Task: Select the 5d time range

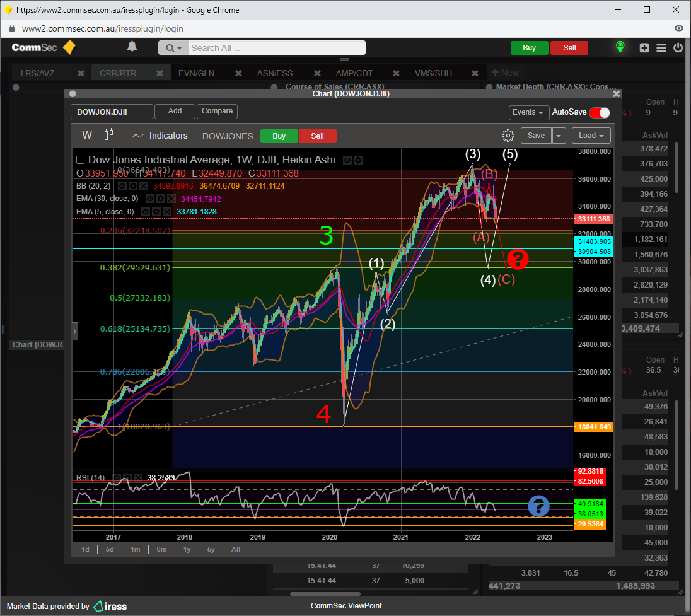Action: 110,549
